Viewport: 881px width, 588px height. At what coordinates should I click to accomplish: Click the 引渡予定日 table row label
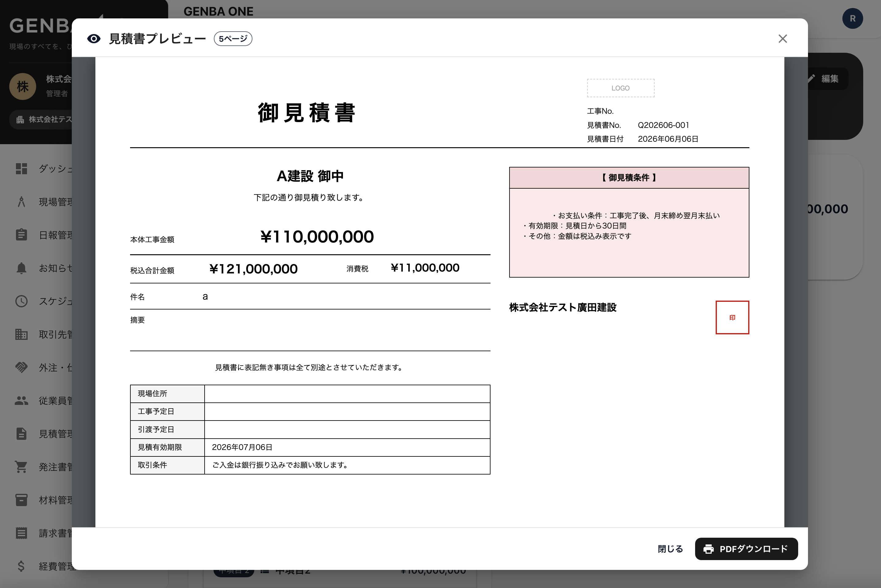pos(156,429)
